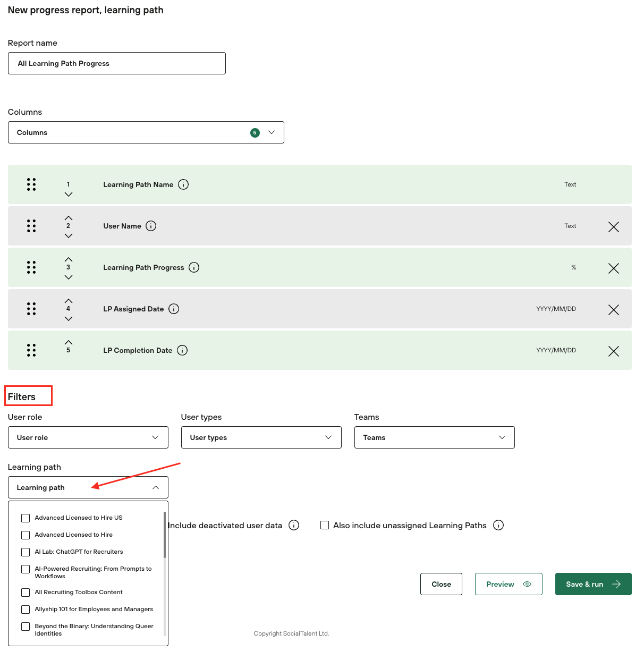Screen dimensions: 644x651
Task: Tick AI Lab: ChatGPT for Recruiters checkbox
Action: coord(26,552)
